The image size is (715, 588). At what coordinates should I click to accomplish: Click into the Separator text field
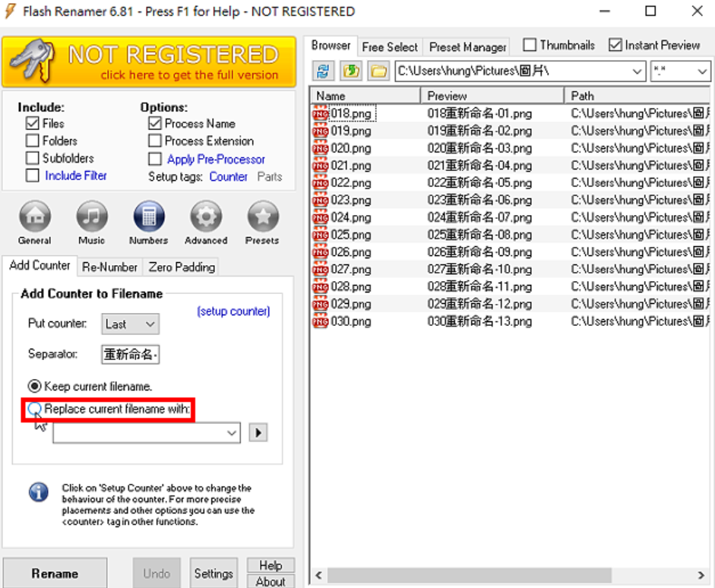pos(131,354)
